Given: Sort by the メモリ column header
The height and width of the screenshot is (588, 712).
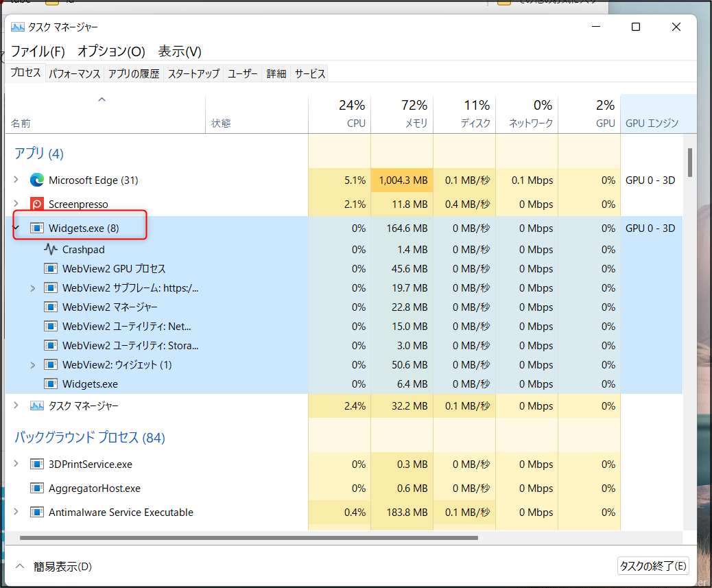Looking at the screenshot, I should [402, 115].
